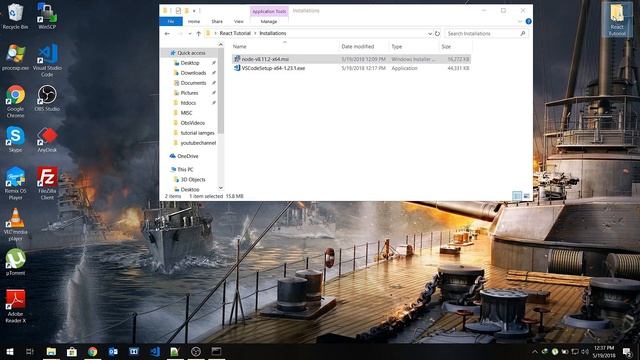Open htdocs folder in navigation pane
Screen dimensions: 640x360
188,103
